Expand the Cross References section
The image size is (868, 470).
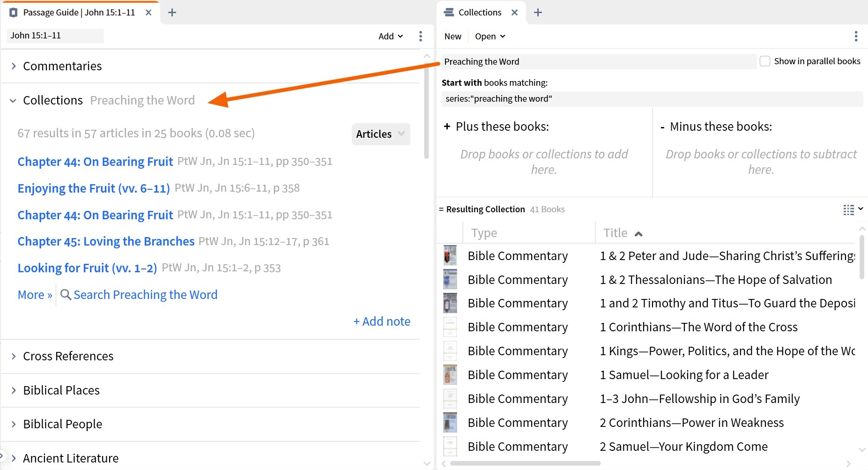coord(14,356)
